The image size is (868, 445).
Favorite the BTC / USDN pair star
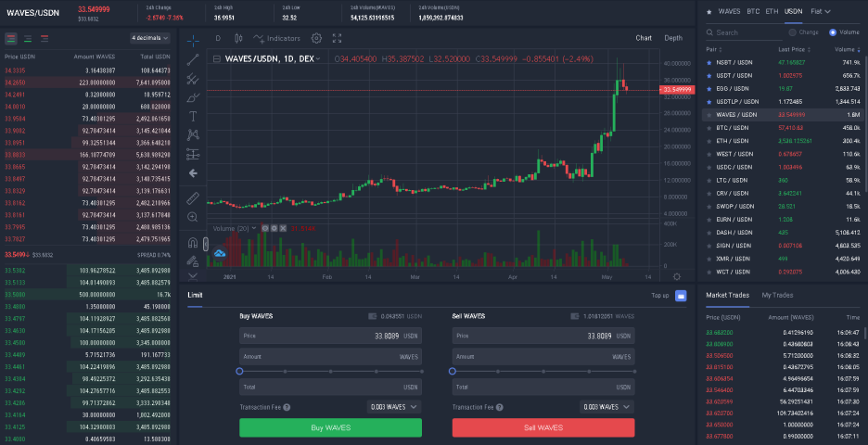709,128
